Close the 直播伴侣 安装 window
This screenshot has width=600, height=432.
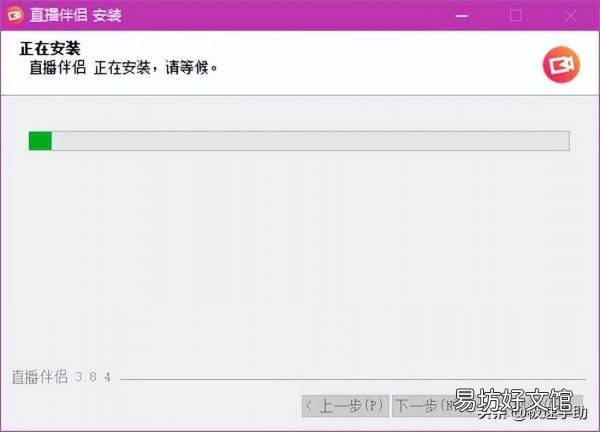[x=570, y=16]
